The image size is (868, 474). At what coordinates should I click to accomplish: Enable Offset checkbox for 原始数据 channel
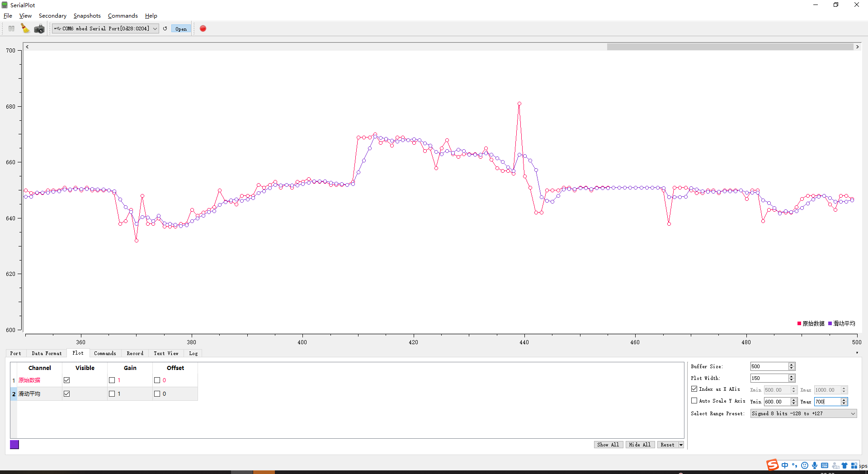click(157, 380)
